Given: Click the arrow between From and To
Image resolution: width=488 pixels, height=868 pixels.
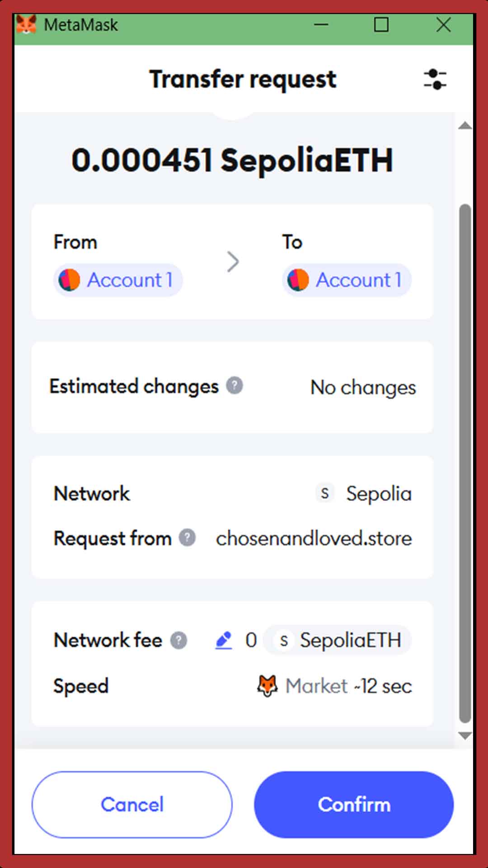Looking at the screenshot, I should tap(233, 262).
